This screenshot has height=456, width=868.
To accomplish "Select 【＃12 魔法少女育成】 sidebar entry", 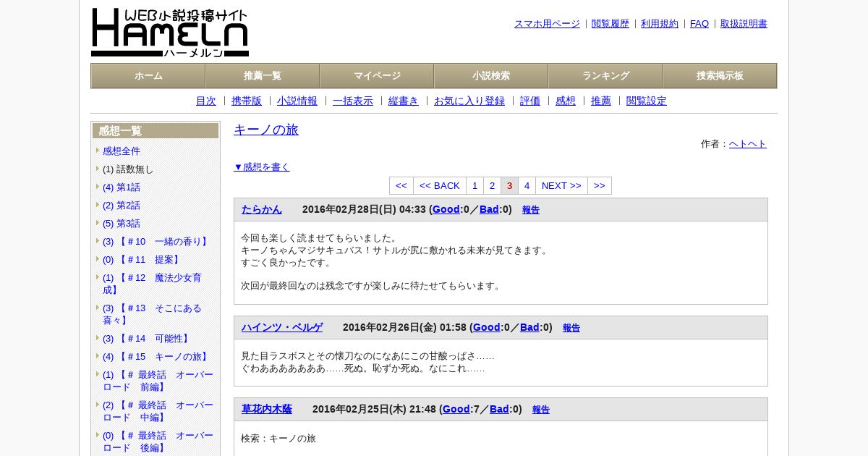I will click(153, 284).
